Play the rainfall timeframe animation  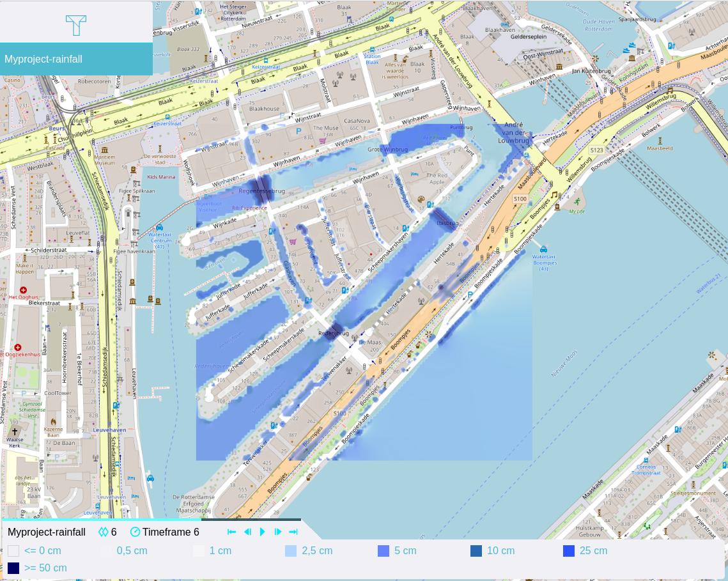263,532
